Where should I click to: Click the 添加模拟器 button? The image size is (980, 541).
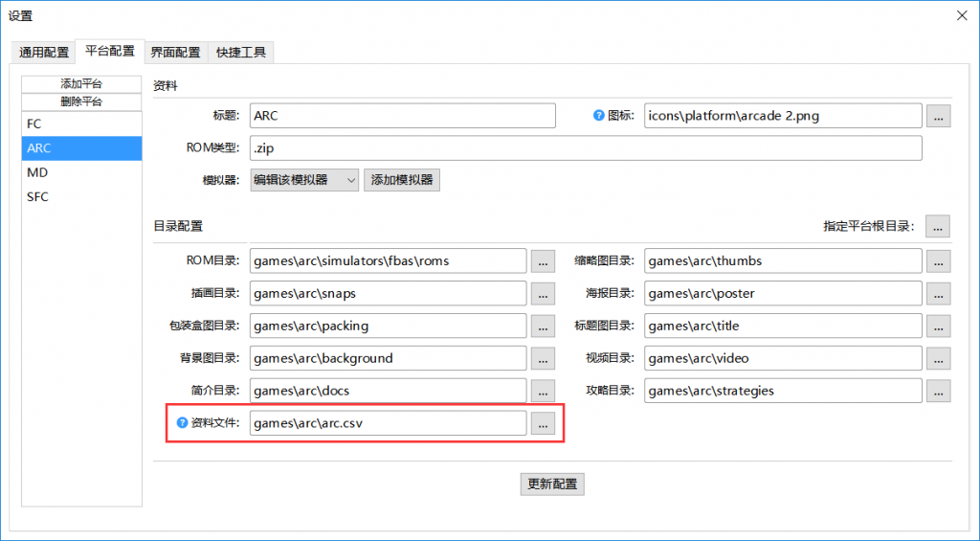pyautogui.click(x=401, y=180)
